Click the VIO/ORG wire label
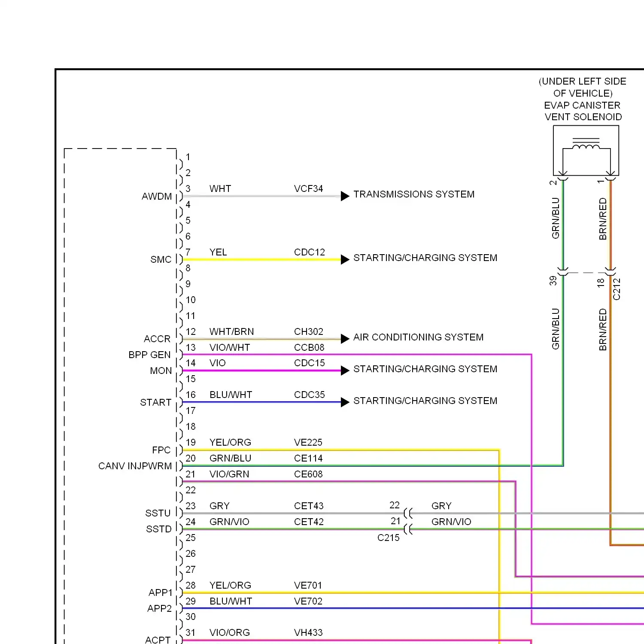The width and height of the screenshot is (644, 644). coord(230,633)
